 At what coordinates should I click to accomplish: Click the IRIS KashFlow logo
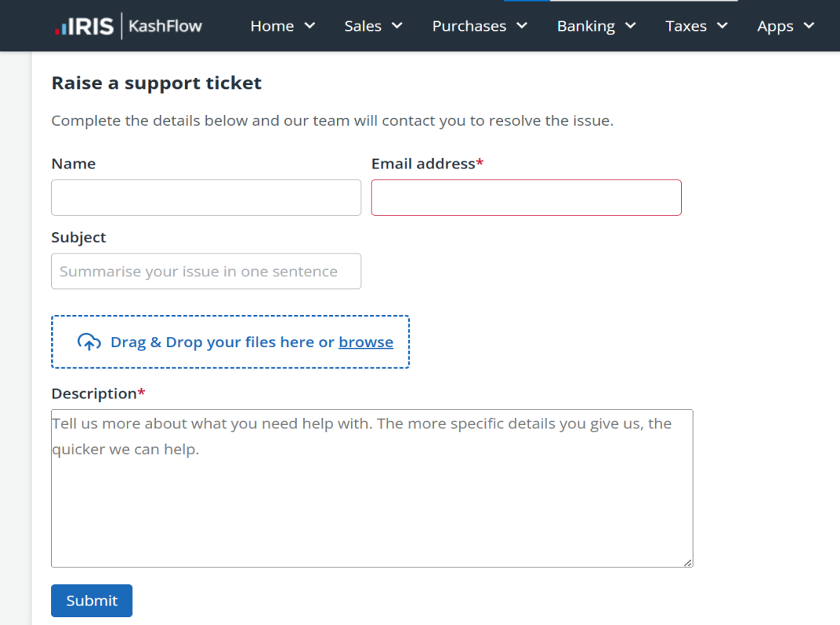click(x=128, y=26)
